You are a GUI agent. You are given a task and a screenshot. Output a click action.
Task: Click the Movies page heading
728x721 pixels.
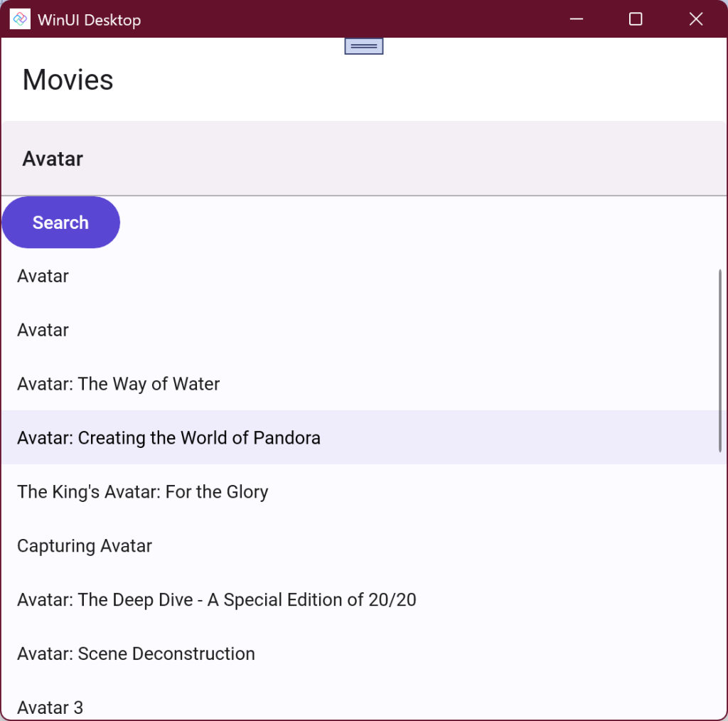click(x=68, y=80)
